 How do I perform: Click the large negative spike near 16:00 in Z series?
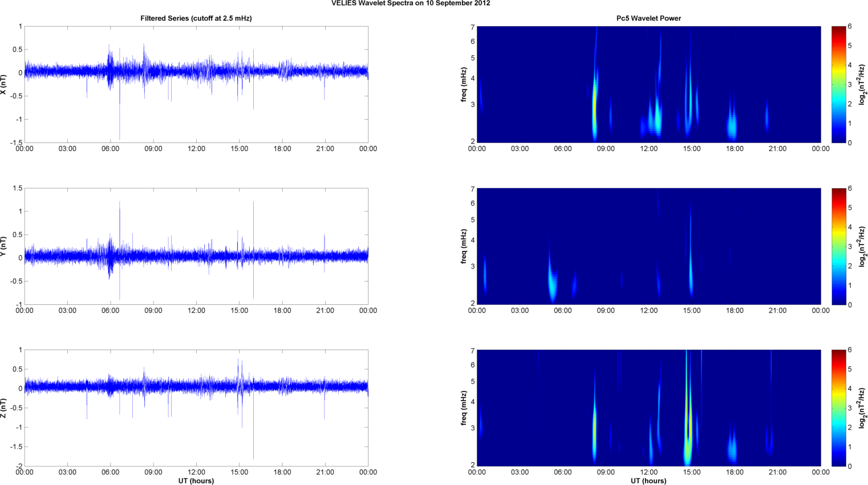pos(253,427)
